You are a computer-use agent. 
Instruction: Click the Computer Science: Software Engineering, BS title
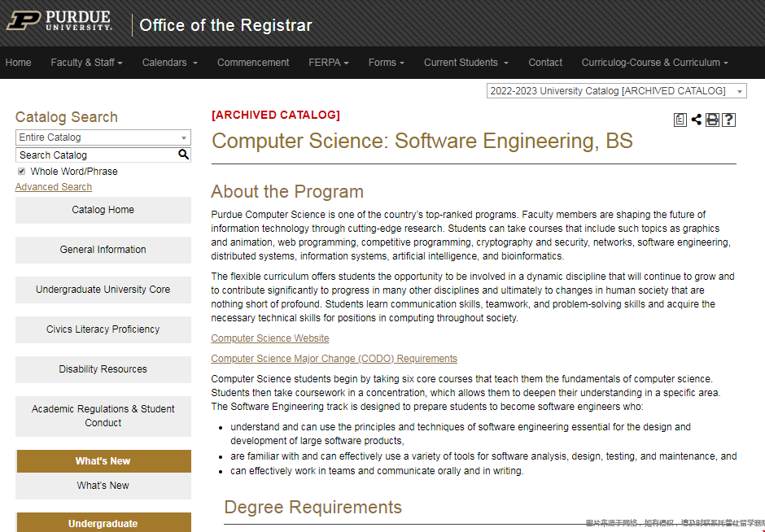click(x=422, y=141)
